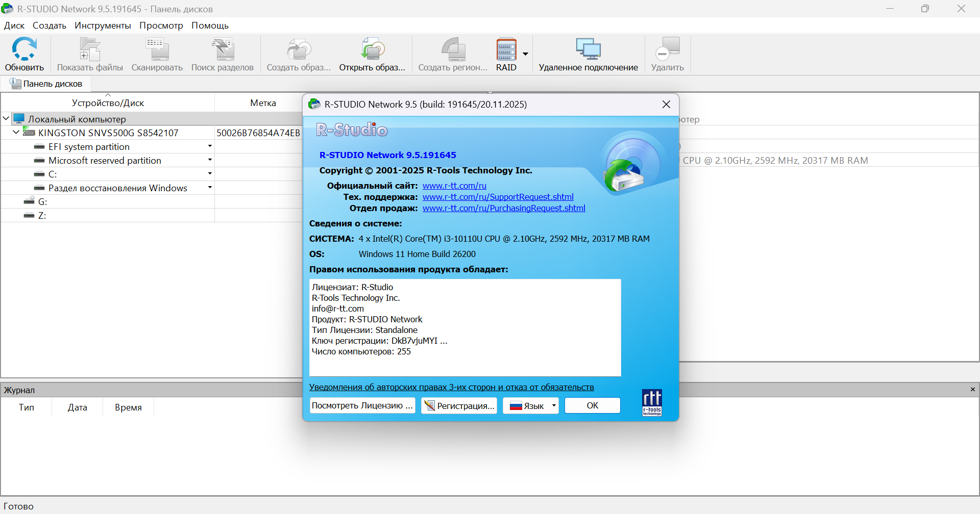Click the Обновить refresh icon

click(x=24, y=49)
